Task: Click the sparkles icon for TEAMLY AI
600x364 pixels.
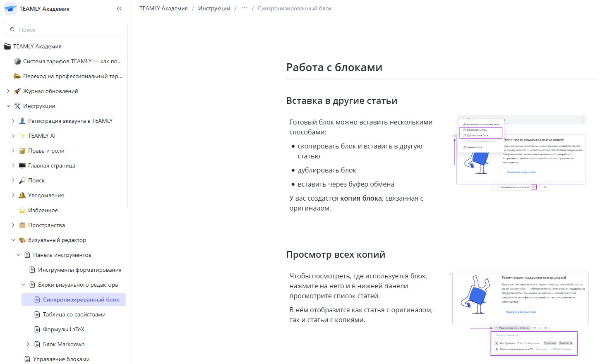Action: tap(22, 136)
